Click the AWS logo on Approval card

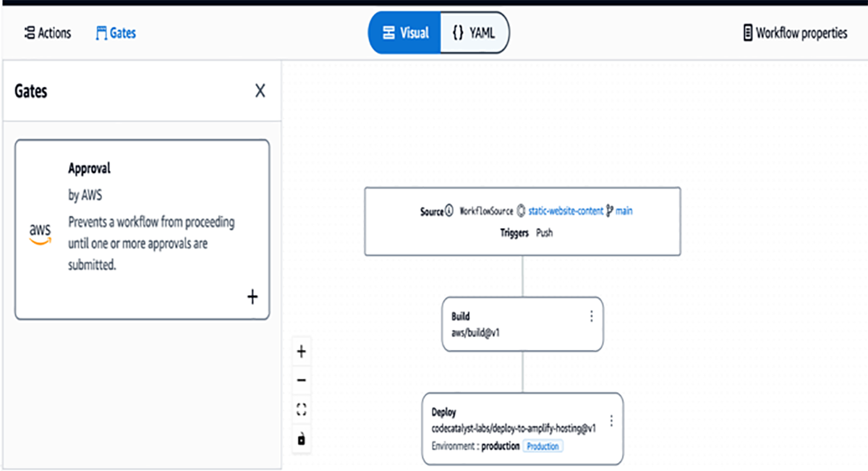41,233
